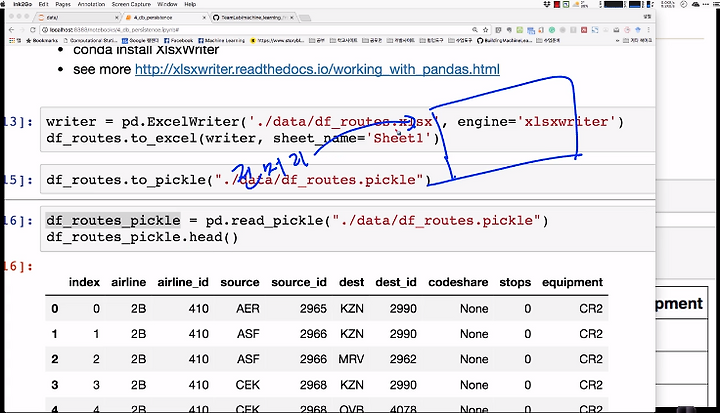The image size is (720, 413).
Task: Open the Bookmarks star folder
Action: click(42, 40)
